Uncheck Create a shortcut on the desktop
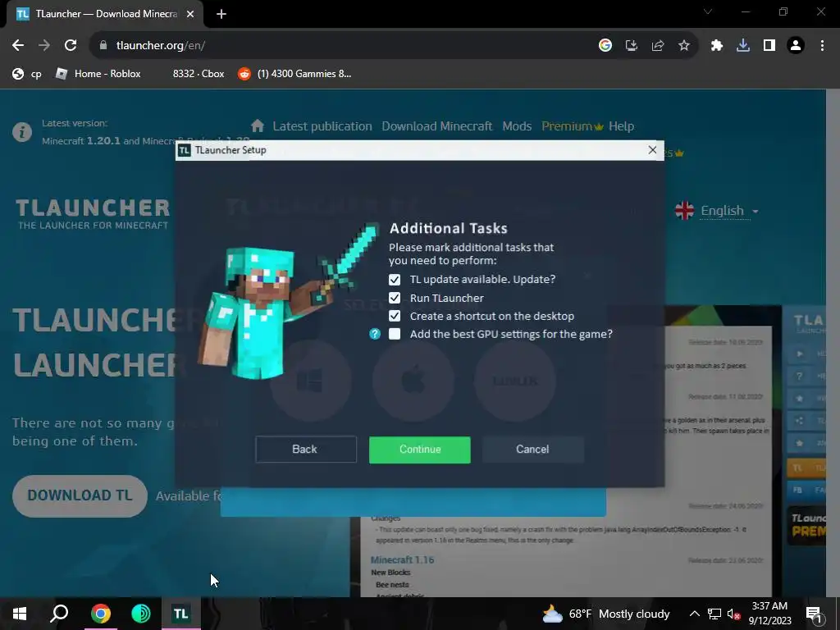 [395, 316]
